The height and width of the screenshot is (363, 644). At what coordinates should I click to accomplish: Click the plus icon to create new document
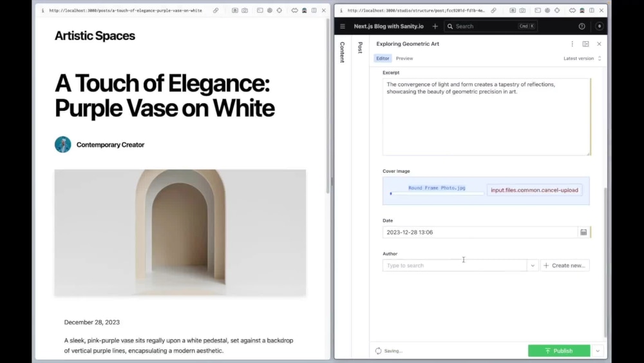tap(435, 26)
